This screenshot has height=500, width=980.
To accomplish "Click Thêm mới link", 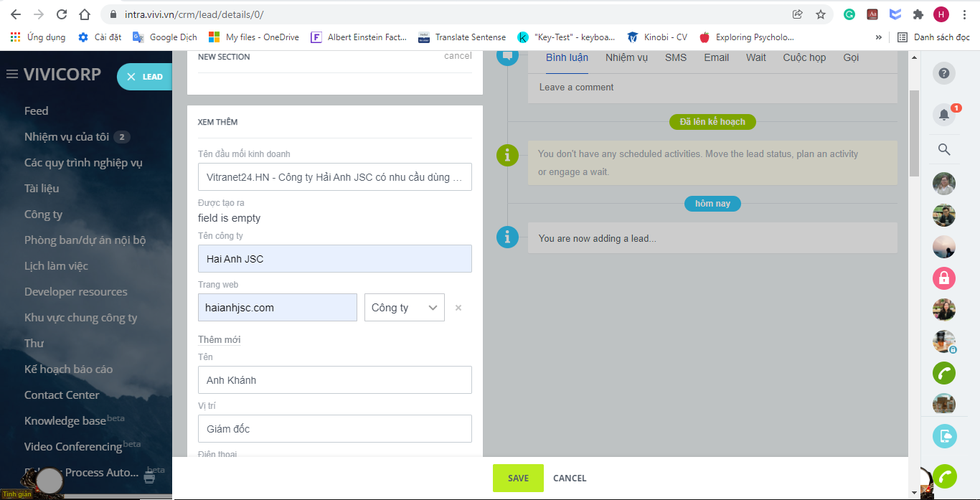I will [x=220, y=339].
